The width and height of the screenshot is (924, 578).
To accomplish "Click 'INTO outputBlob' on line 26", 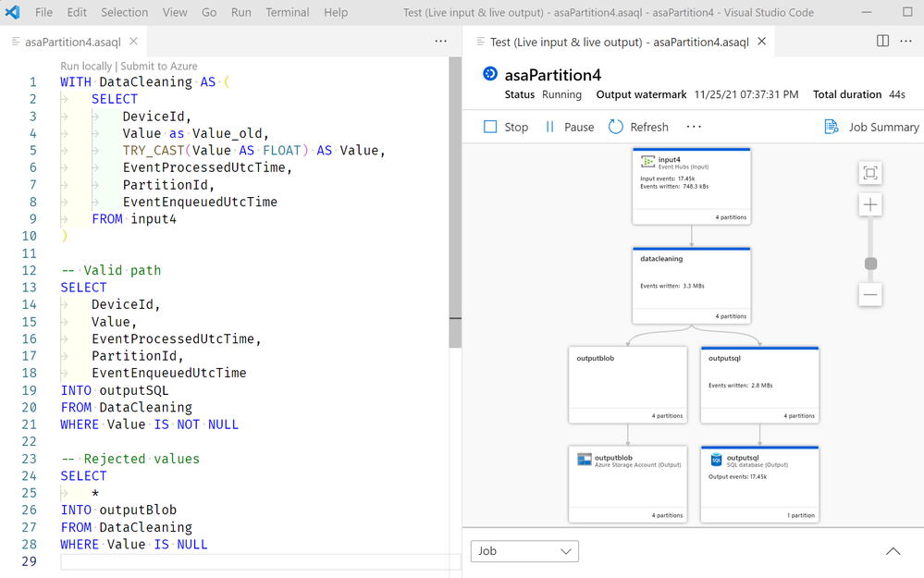I will (x=118, y=510).
